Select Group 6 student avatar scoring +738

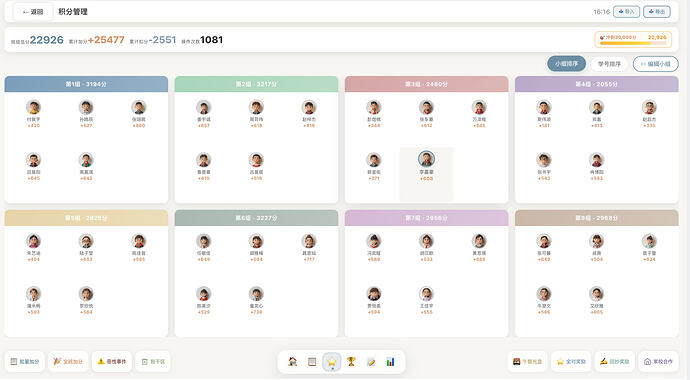256,294
